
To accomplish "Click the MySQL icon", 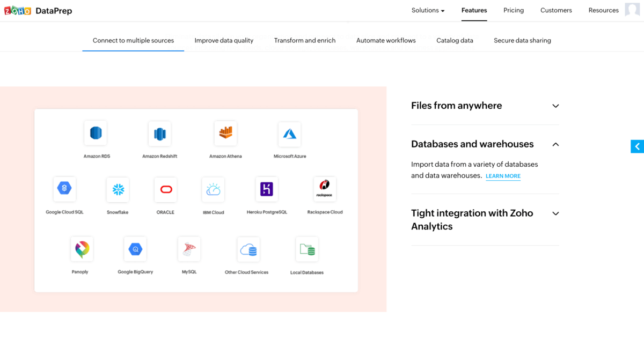I will point(189,249).
